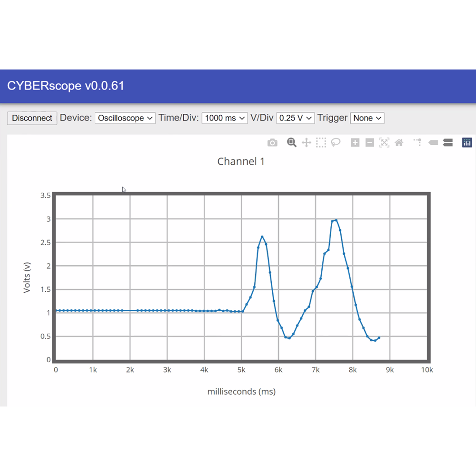Screen dimensions: 476x476
Task: Click the Zoom Out minus icon
Action: click(x=369, y=142)
